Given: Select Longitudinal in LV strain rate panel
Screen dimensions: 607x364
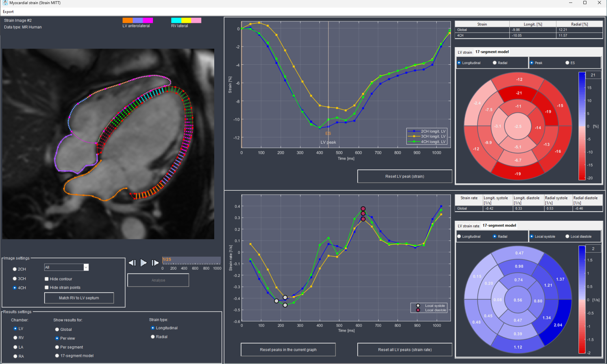Looking at the screenshot, I should 459,236.
